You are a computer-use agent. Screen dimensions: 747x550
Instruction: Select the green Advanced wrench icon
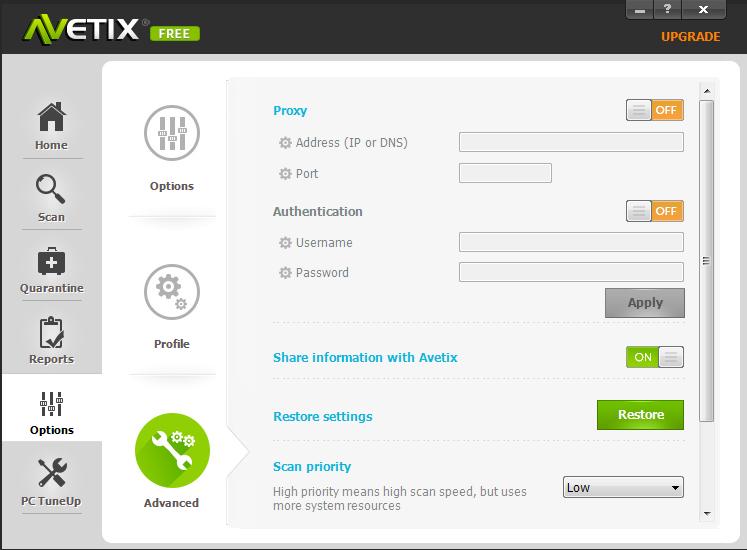click(172, 451)
